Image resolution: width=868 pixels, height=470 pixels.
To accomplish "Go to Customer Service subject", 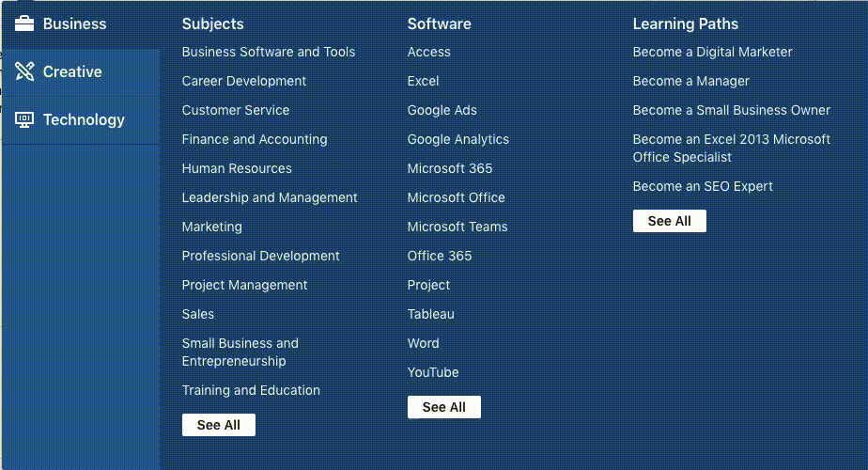I will [236, 110].
